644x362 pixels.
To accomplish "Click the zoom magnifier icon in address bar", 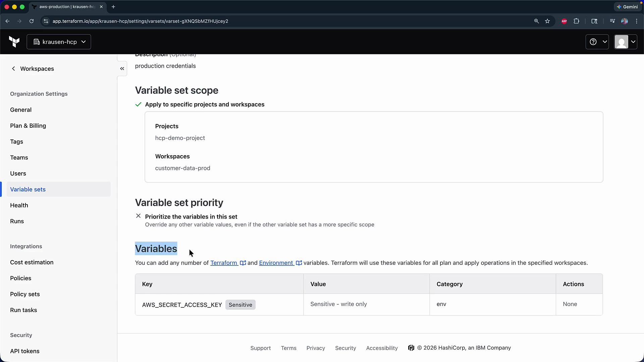I will point(536,21).
